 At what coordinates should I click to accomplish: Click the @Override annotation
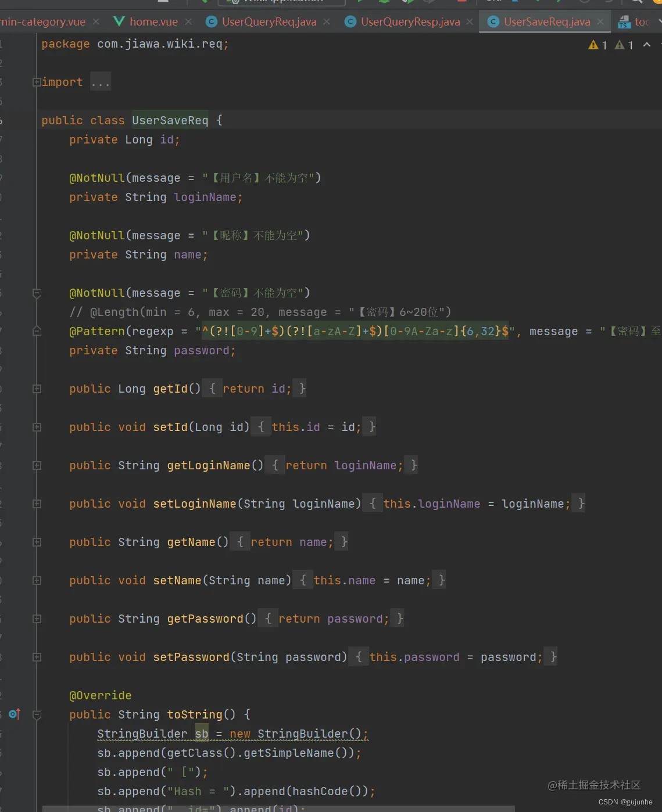click(x=100, y=695)
